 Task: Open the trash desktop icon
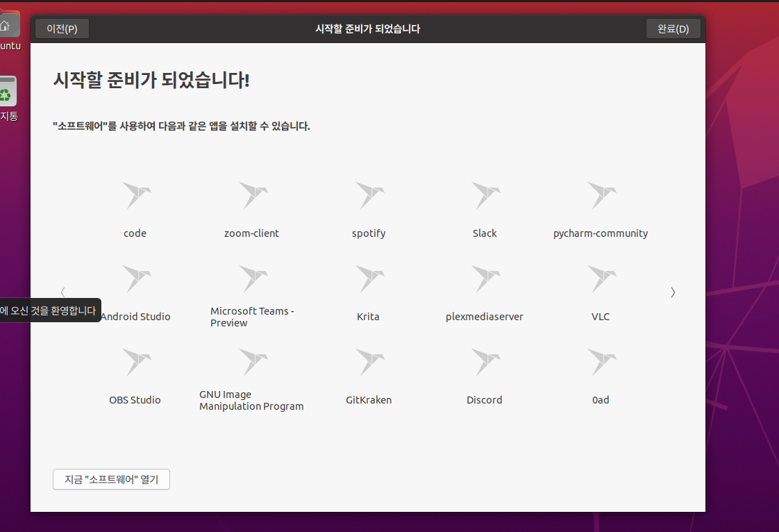8,92
